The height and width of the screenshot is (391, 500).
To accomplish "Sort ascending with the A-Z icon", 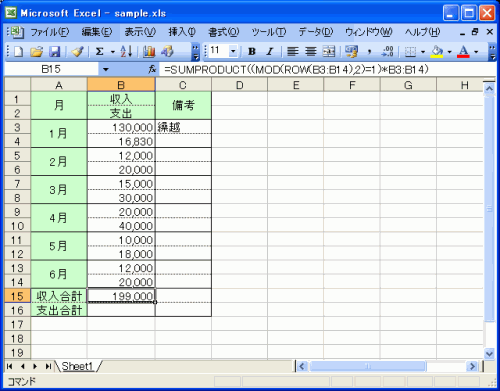I will 126,52.
